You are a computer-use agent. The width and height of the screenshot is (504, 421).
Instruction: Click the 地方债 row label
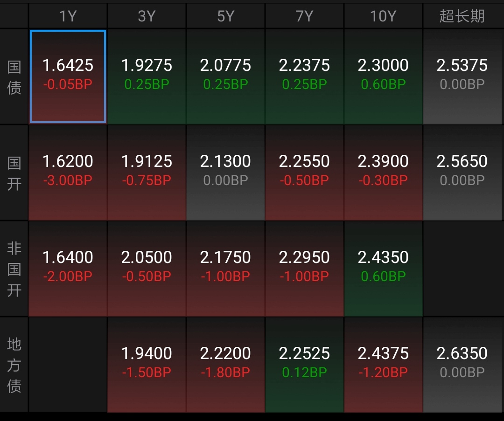(x=14, y=365)
